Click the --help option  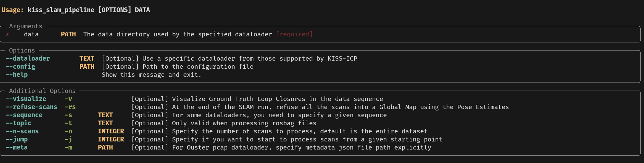click(16, 75)
